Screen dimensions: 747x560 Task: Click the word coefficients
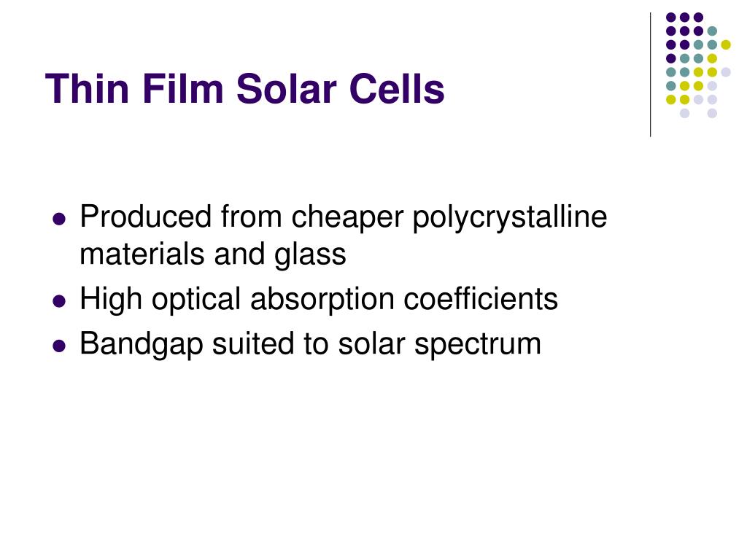pyautogui.click(x=481, y=299)
